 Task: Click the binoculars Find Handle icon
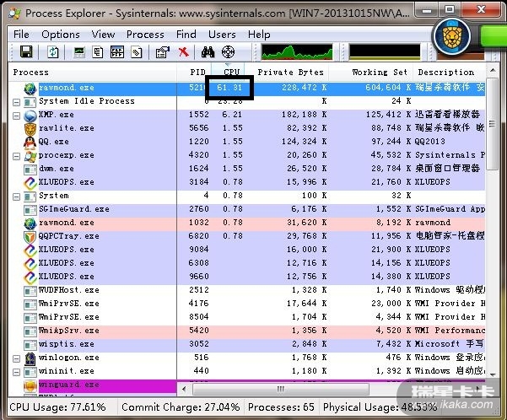pyautogui.click(x=208, y=51)
